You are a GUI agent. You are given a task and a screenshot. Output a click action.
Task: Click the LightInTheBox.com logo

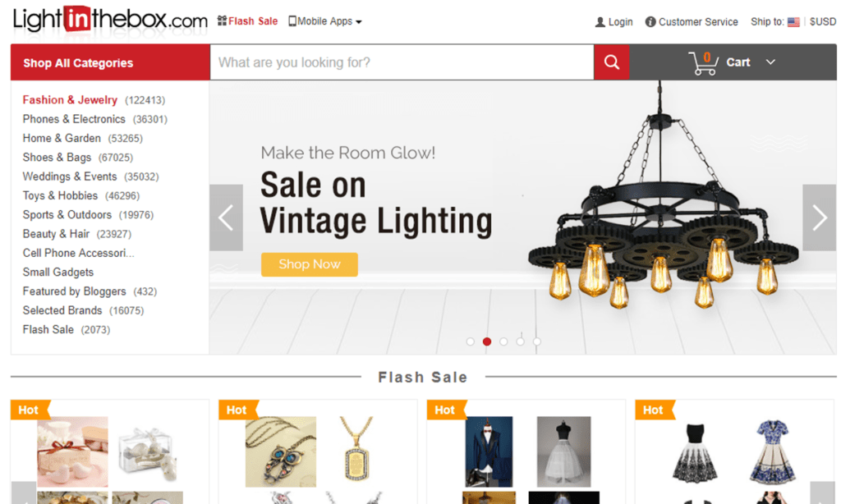tap(110, 21)
